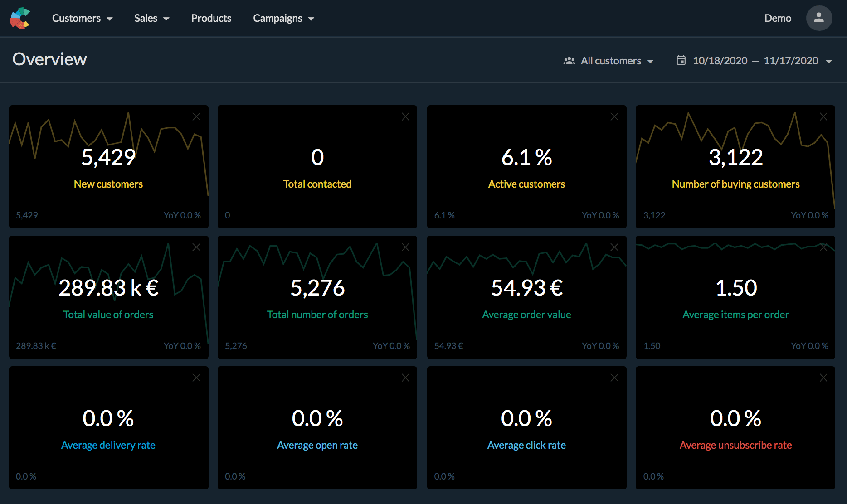Remove the Average unsubscribe rate card
The width and height of the screenshot is (847, 504).
tap(823, 378)
